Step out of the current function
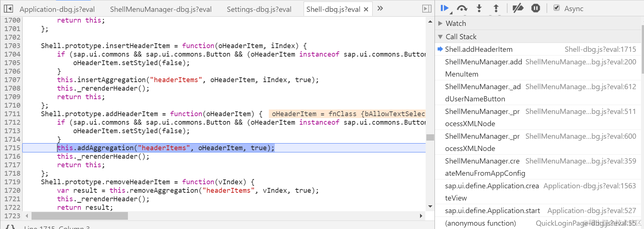Screen dimensions: 644x229 pos(496,8)
